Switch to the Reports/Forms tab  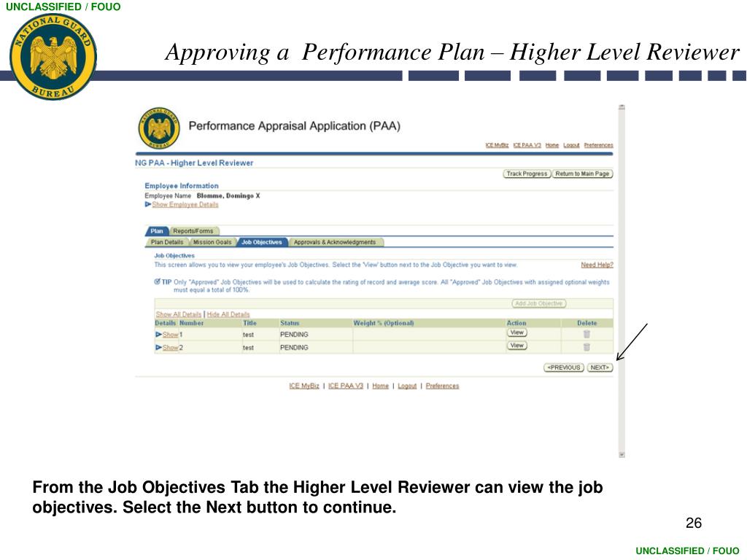[193, 231]
